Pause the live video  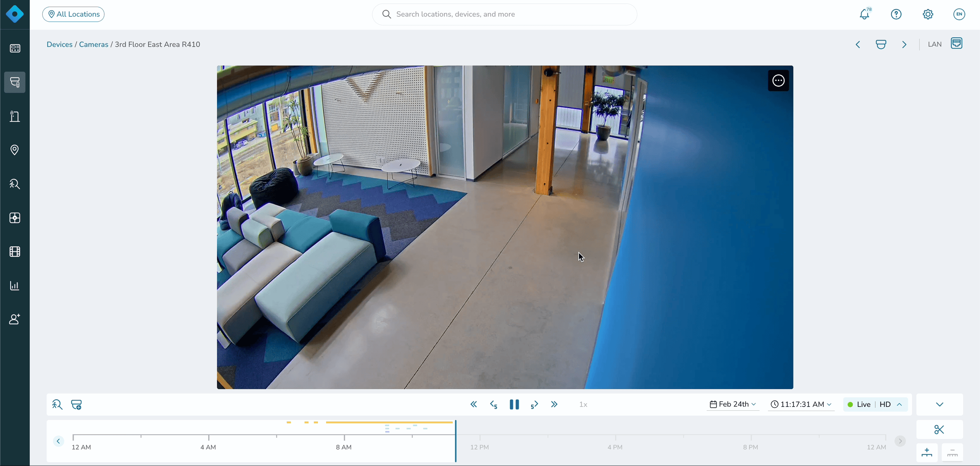pos(514,405)
